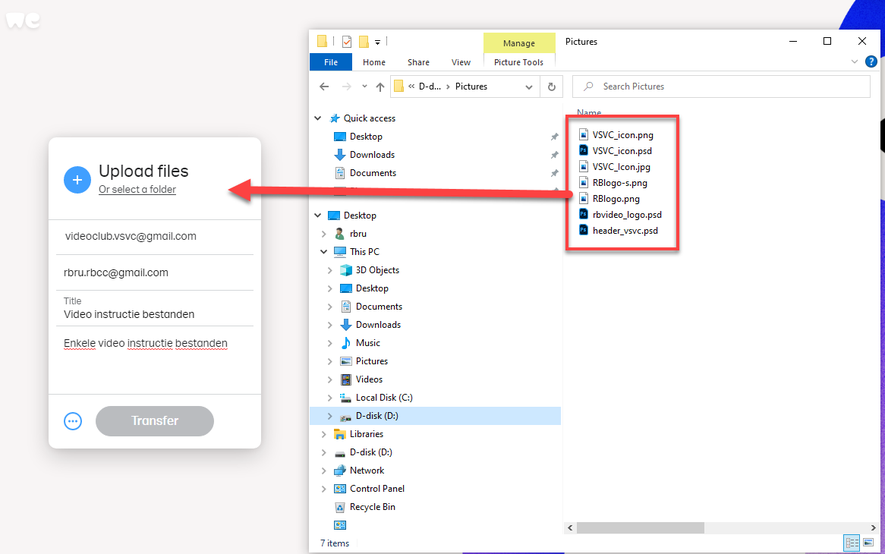The image size is (885, 554).
Task: Click the Search Pictures box
Action: pyautogui.click(x=721, y=86)
